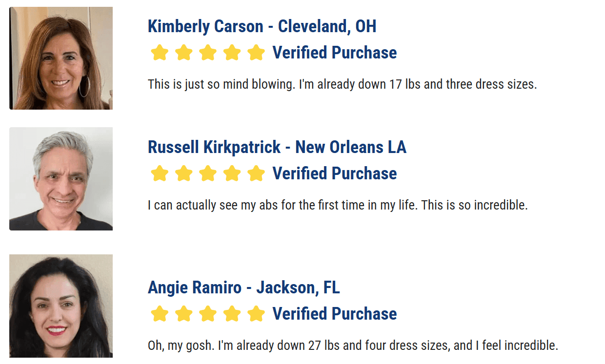Screen dimensions: 605x364
Task: Click first star in Angie Ramiro's rating
Action: [160, 314]
